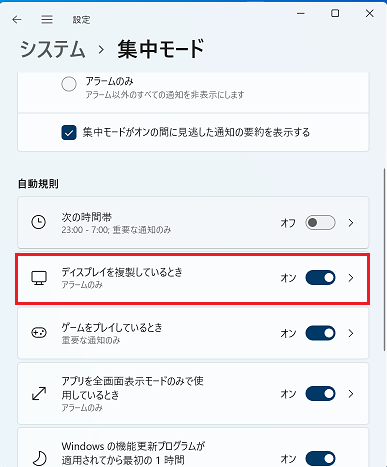Navigate to システム breadcrumb
Screen dimensions: 387x467
tap(53, 49)
